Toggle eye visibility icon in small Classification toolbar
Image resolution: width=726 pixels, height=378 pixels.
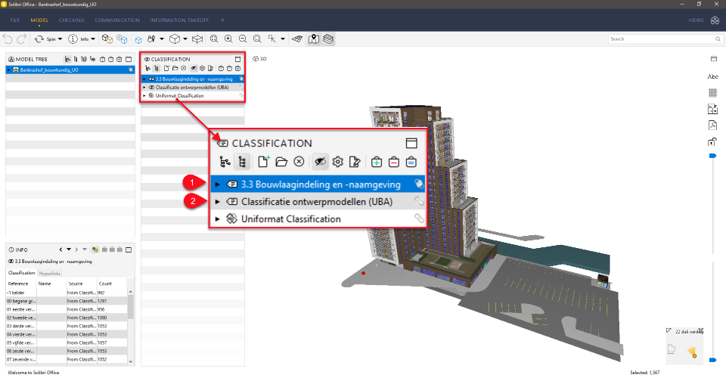194,69
